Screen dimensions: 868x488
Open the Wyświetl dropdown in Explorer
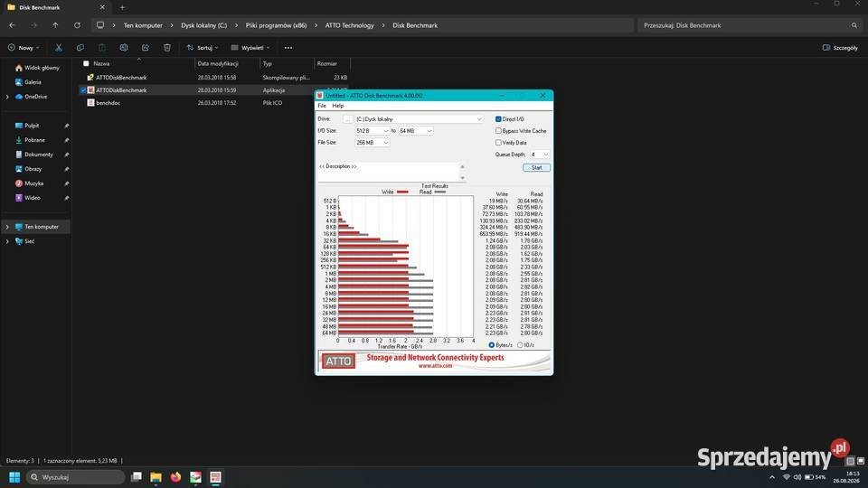[x=250, y=48]
